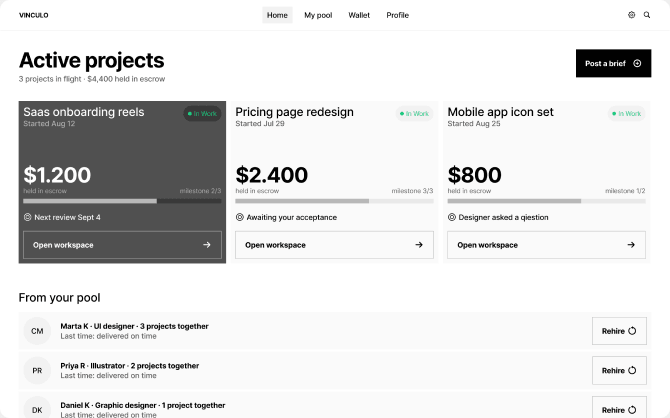Viewport: 670px width, 418px height.
Task: Click the icon beside Designer asked a question
Action: (452, 217)
